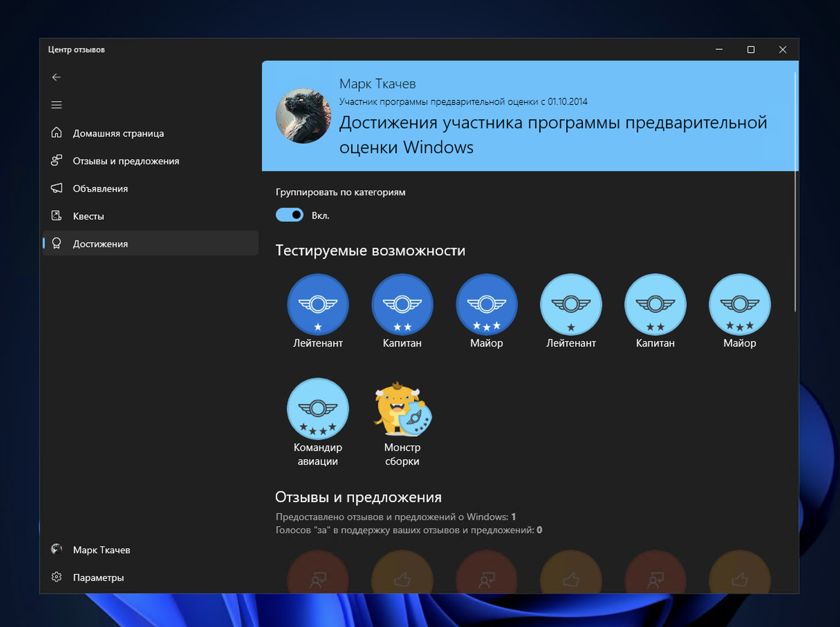Click the Достижения участника программы title
Image resolution: width=840 pixels, height=627 pixels.
pos(553,135)
